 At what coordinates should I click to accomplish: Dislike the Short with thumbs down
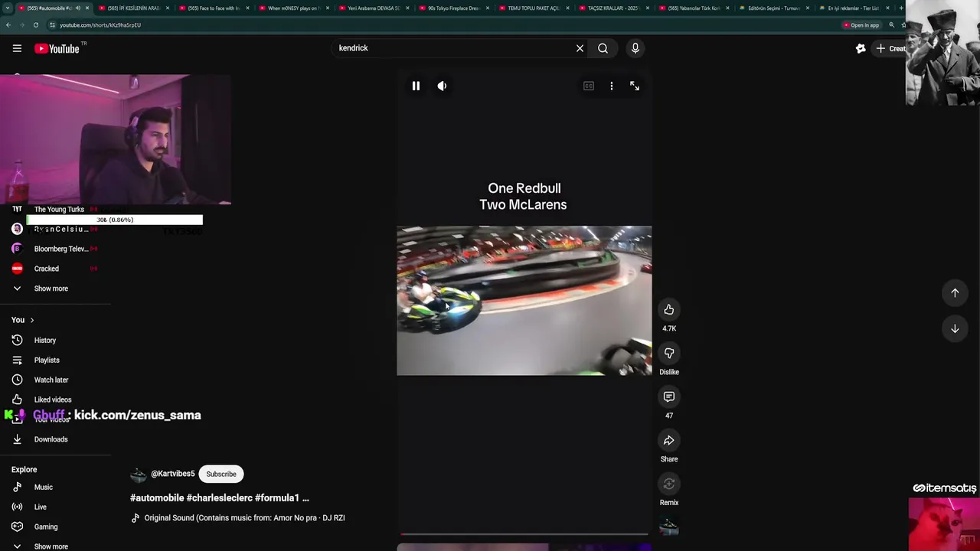point(669,353)
